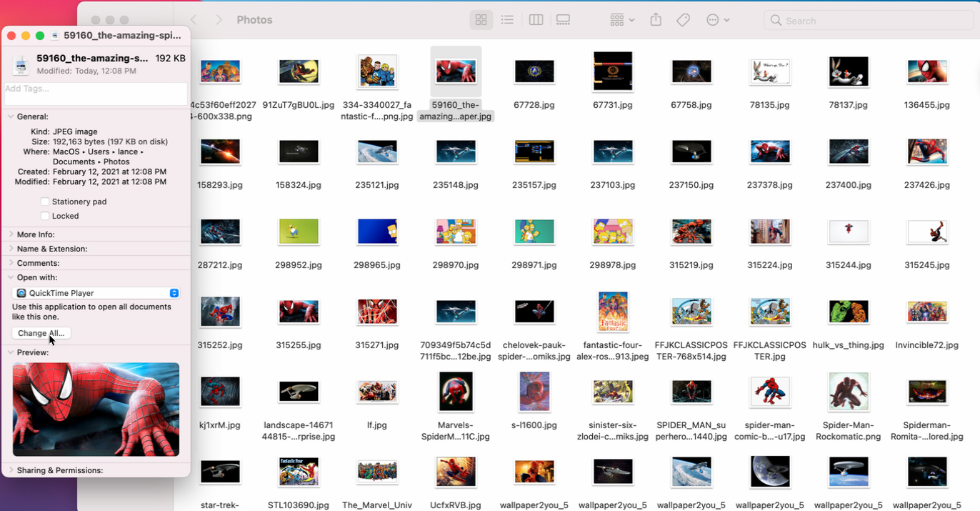This screenshot has height=511, width=980.
Task: Select the Invincible72.jpg file
Action: pos(927,312)
